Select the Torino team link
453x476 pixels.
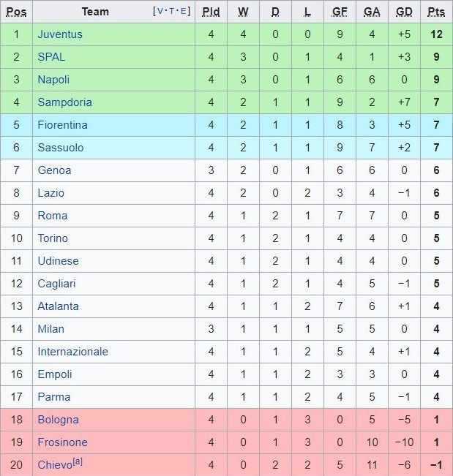[x=53, y=238]
